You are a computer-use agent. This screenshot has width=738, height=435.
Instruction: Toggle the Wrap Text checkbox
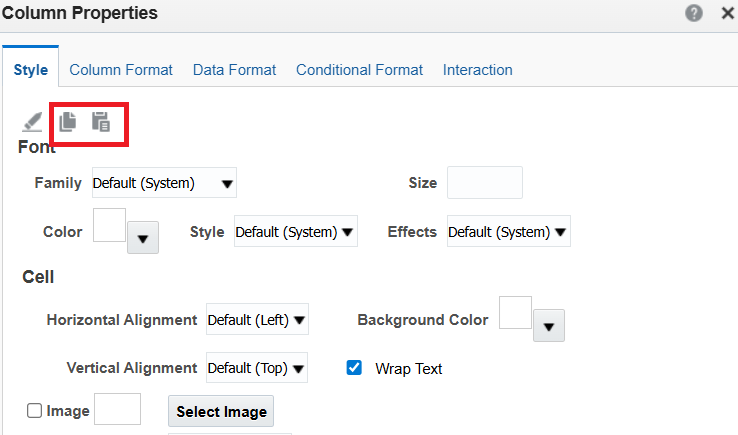tap(354, 368)
